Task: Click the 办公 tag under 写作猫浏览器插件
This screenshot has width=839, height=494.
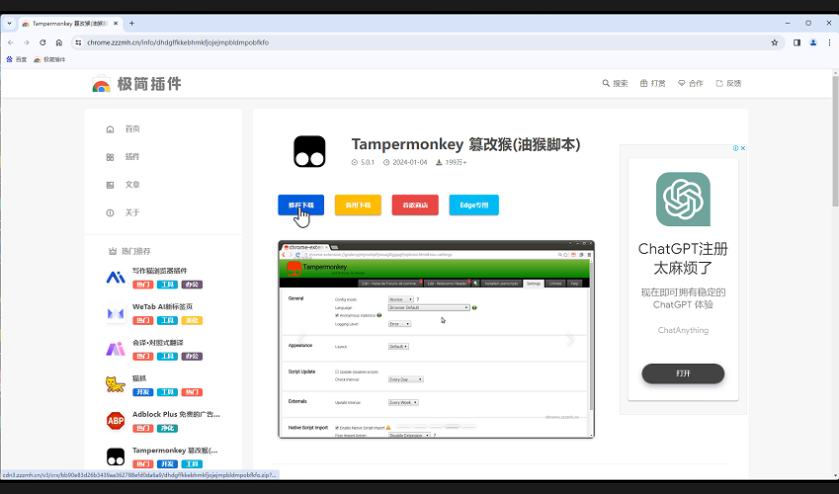Action: tap(192, 285)
